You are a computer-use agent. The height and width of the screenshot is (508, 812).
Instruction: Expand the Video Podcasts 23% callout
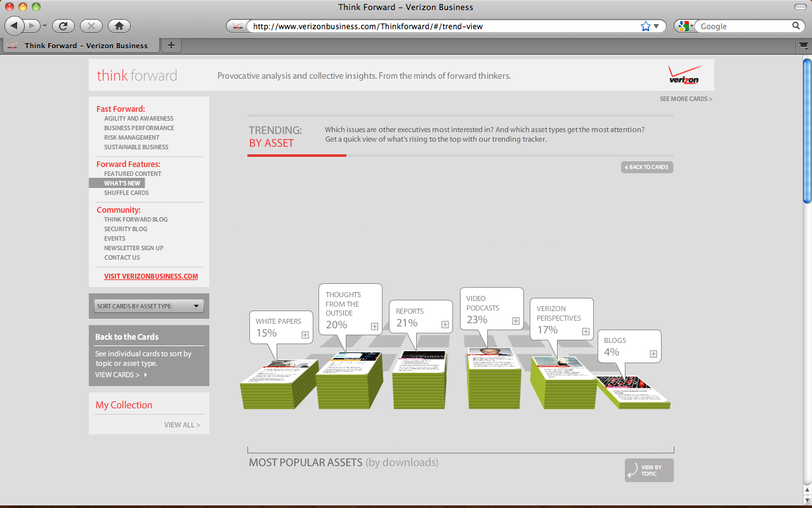516,321
